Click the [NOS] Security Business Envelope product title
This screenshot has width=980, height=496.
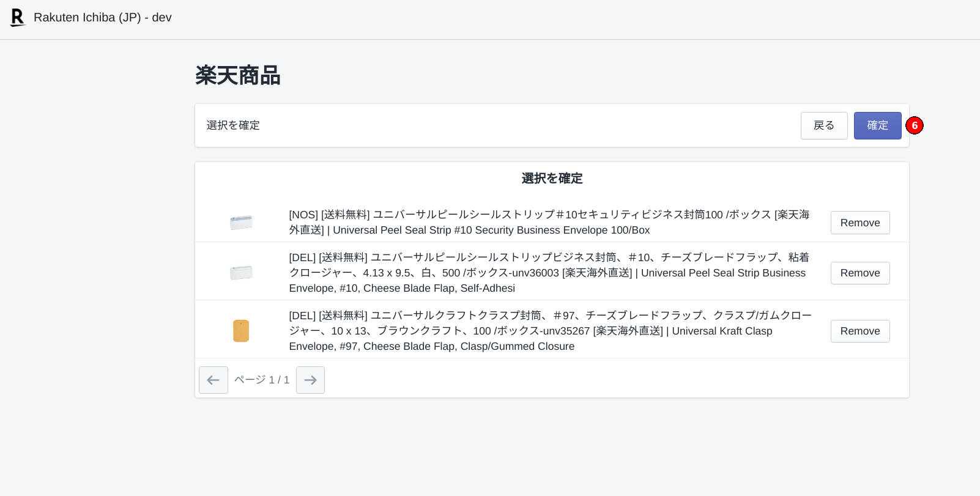549,223
